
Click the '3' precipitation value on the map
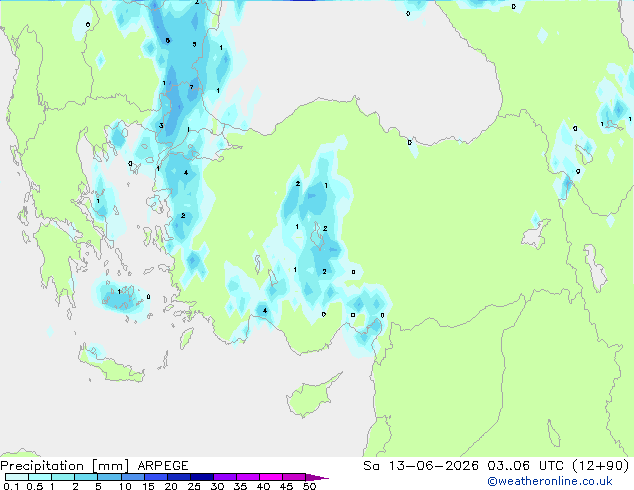(161, 125)
